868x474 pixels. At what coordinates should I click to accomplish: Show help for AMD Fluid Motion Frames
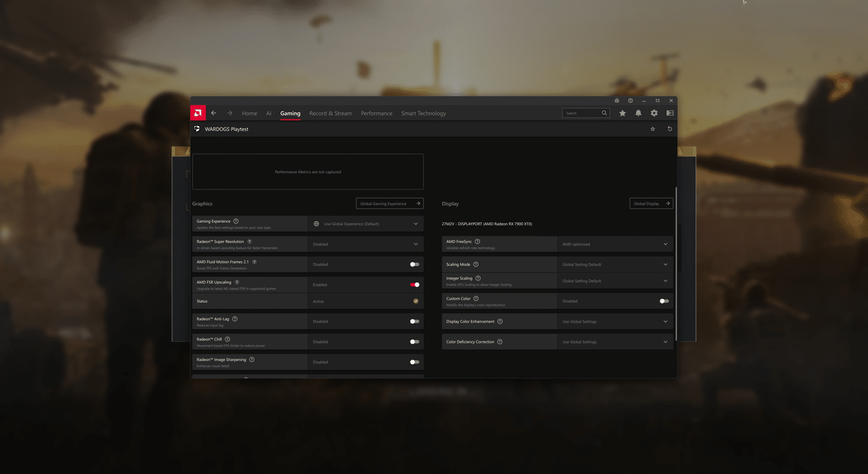254,262
